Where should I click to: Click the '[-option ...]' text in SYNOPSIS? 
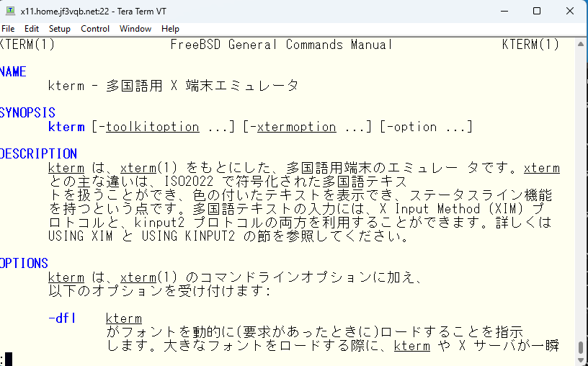coord(427,127)
